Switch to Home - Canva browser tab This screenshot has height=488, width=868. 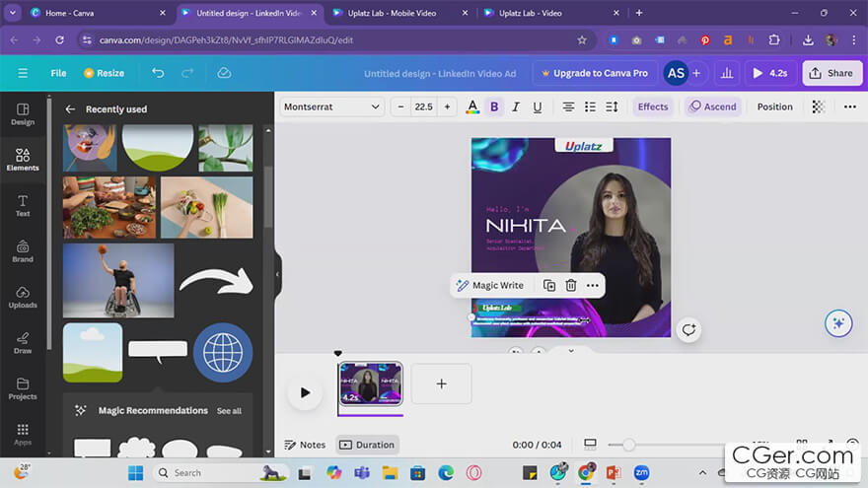(x=100, y=13)
